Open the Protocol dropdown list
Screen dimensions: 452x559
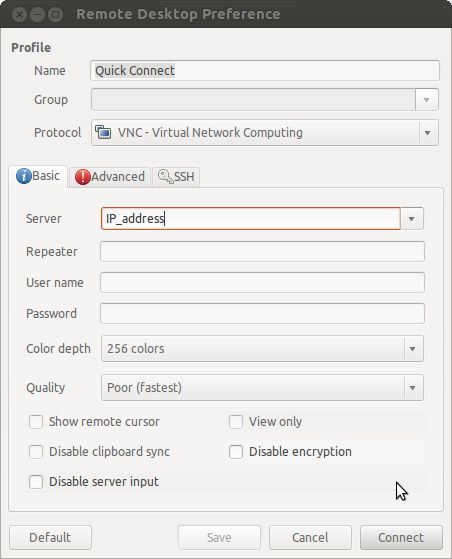point(265,133)
